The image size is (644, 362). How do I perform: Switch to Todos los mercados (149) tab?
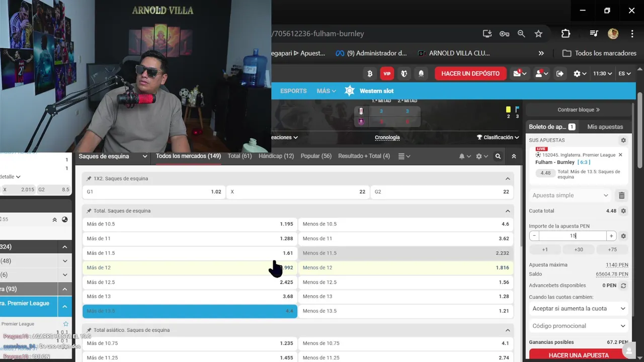(188, 156)
